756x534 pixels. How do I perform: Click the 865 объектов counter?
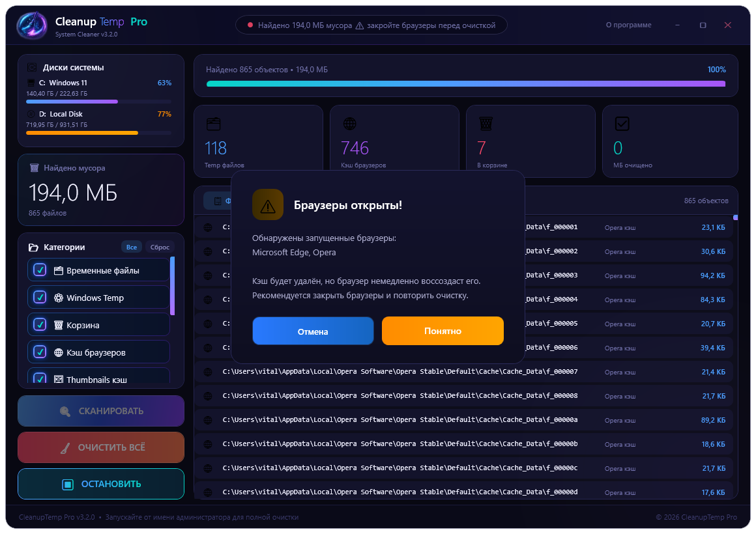[x=706, y=201]
